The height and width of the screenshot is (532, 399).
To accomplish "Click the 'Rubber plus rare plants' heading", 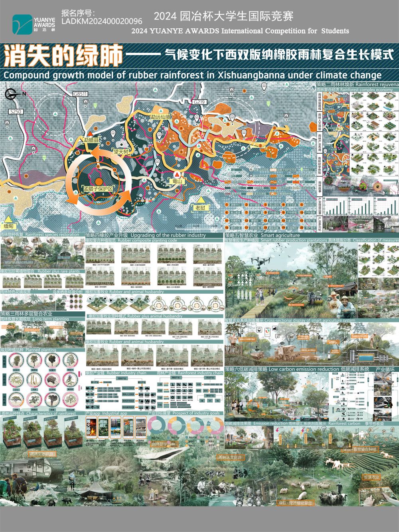I will coord(59,271).
